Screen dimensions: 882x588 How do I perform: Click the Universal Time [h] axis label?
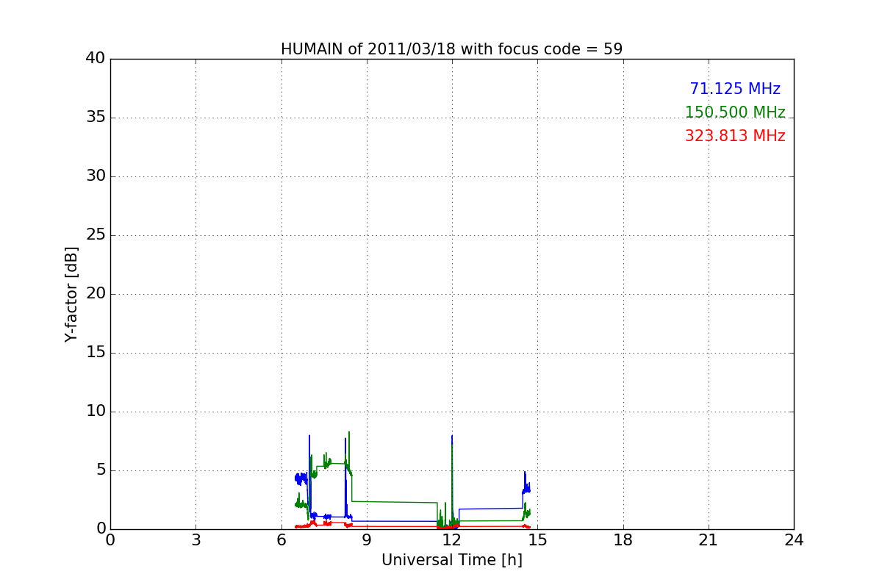451,560
